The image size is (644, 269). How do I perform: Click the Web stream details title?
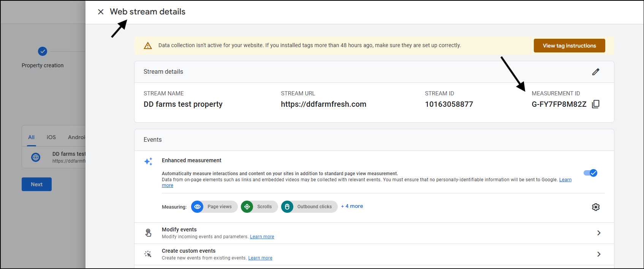point(148,12)
